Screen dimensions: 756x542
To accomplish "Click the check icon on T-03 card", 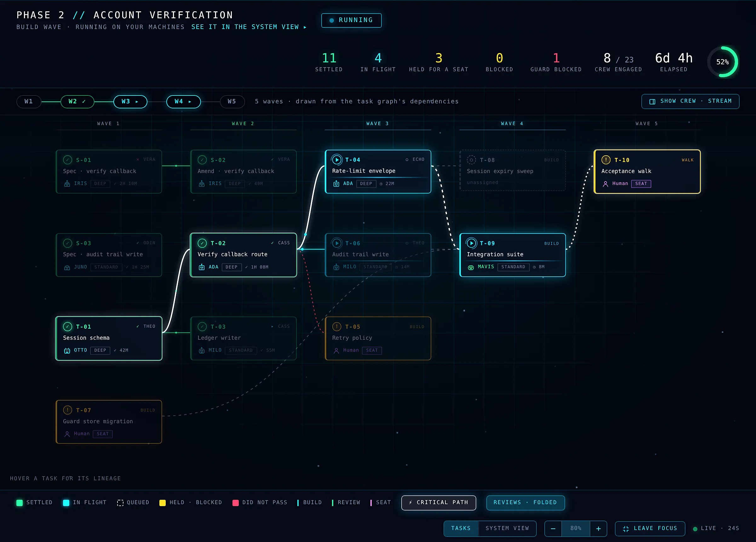I will click(202, 326).
